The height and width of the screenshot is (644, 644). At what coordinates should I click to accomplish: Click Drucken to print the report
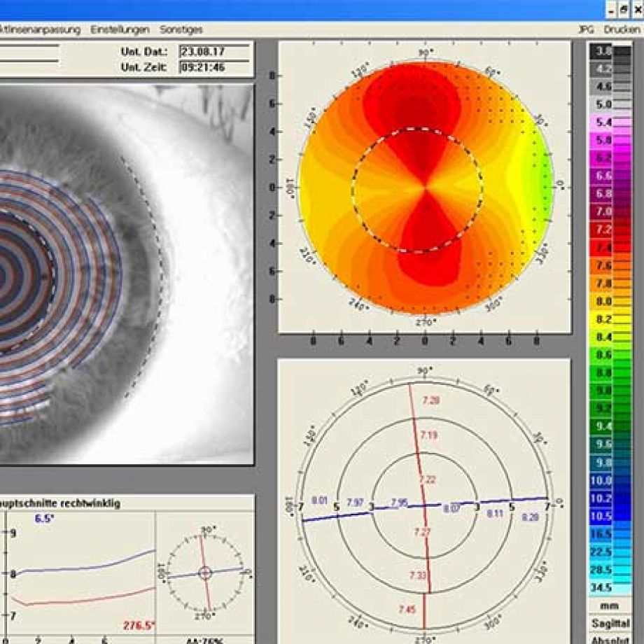[x=622, y=29]
